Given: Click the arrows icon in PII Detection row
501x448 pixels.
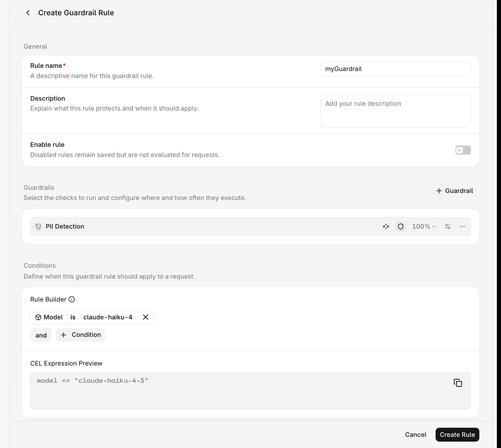Looking at the screenshot, I should click(x=386, y=227).
